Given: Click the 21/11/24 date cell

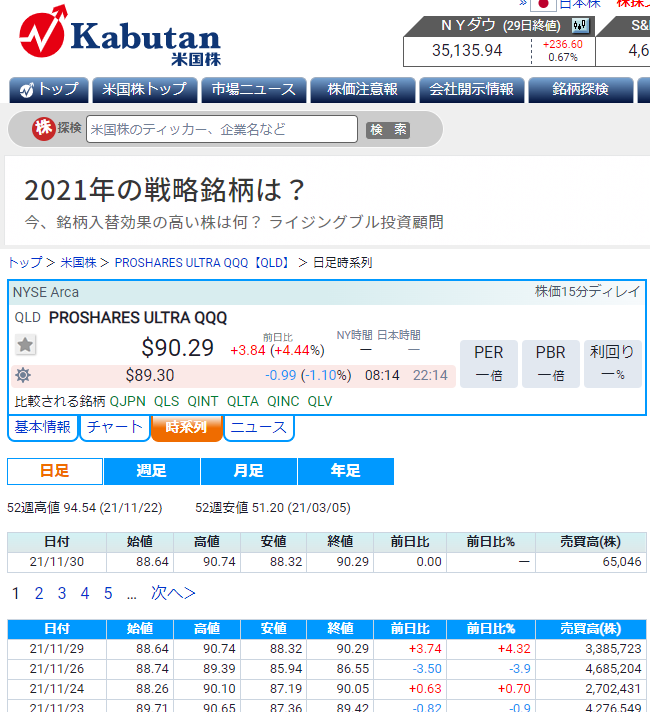Looking at the screenshot, I should tap(57, 689).
